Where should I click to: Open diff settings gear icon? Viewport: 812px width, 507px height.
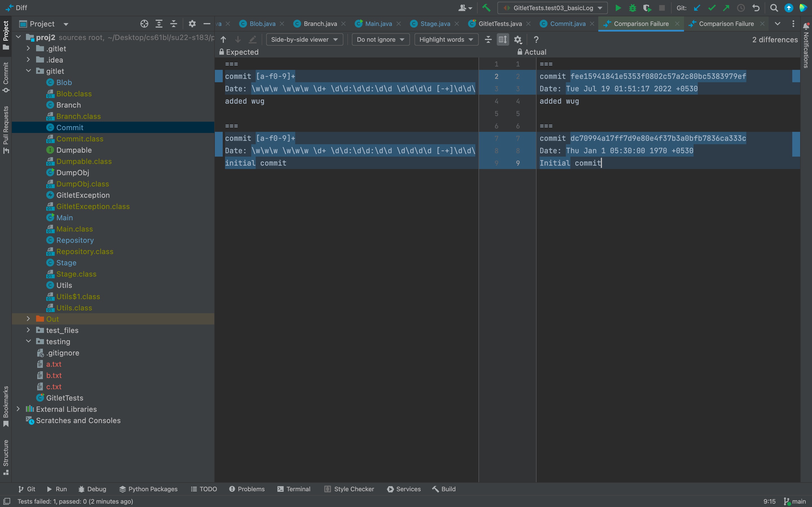[x=518, y=39]
